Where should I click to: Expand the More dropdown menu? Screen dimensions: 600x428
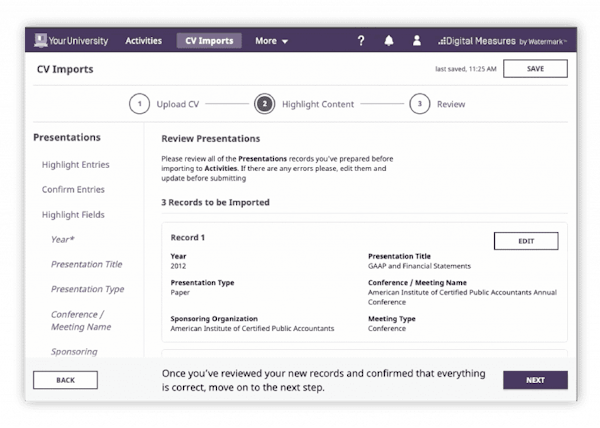click(x=271, y=41)
